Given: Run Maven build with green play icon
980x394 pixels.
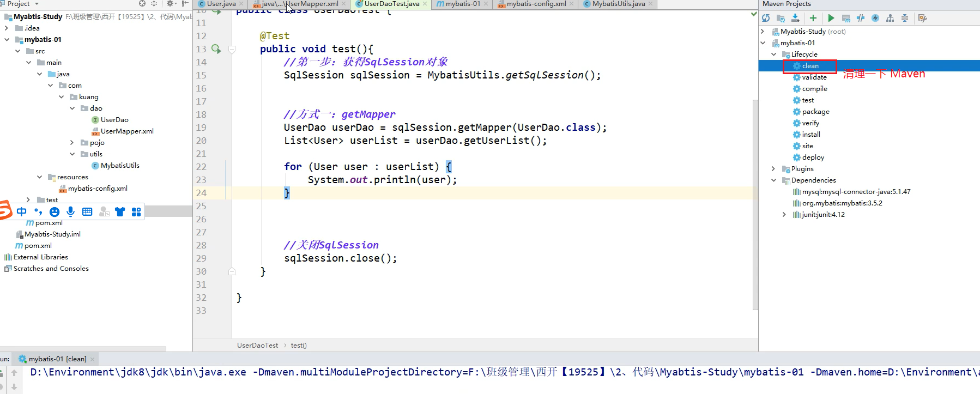Looking at the screenshot, I should click(x=831, y=18).
